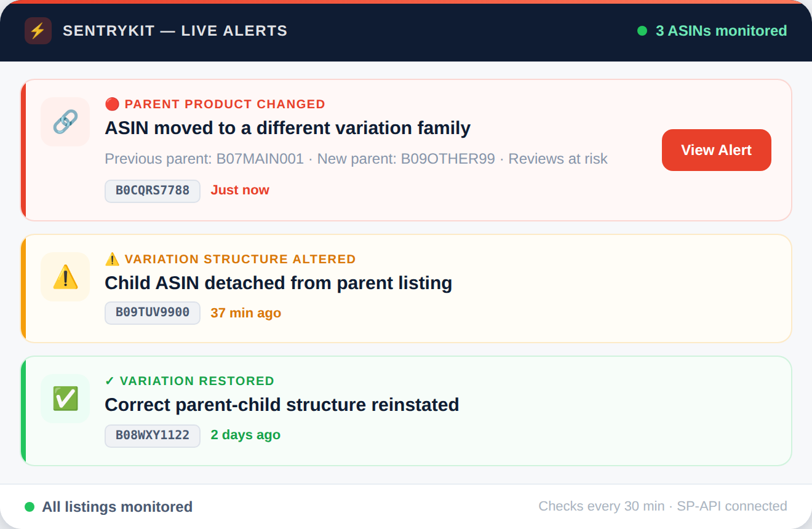Image resolution: width=812 pixels, height=529 pixels.
Task: Click the Just now timestamp
Action: click(x=240, y=190)
